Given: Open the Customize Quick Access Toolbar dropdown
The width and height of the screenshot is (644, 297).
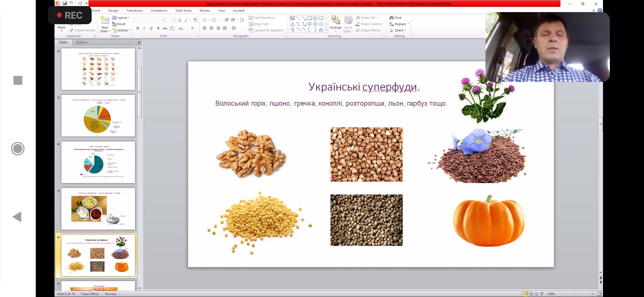Looking at the screenshot, I should tap(86, 4).
